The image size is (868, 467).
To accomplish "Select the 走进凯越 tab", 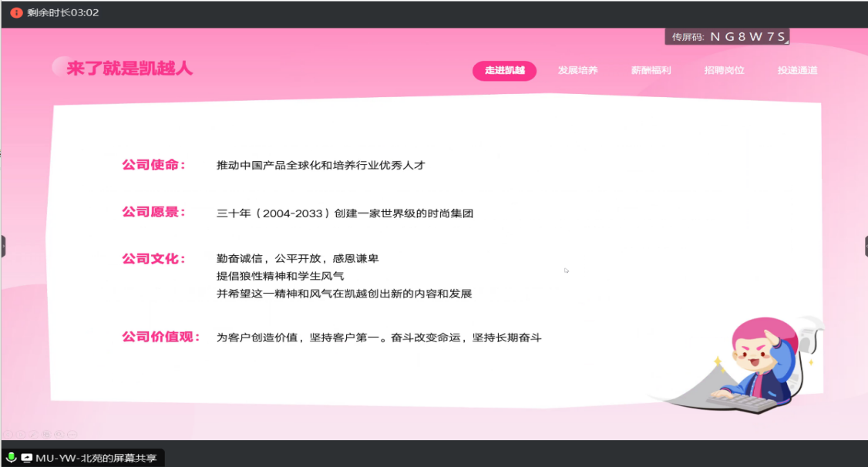I will (504, 71).
